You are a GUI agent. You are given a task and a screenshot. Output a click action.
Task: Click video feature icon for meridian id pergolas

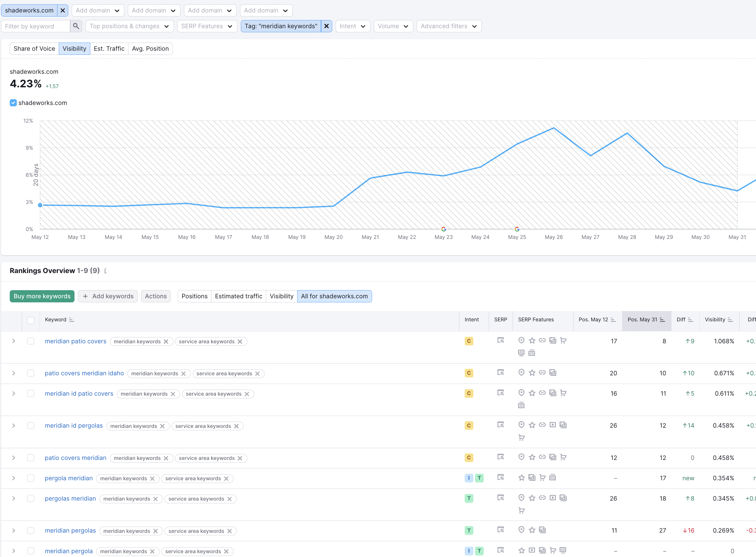[553, 425]
